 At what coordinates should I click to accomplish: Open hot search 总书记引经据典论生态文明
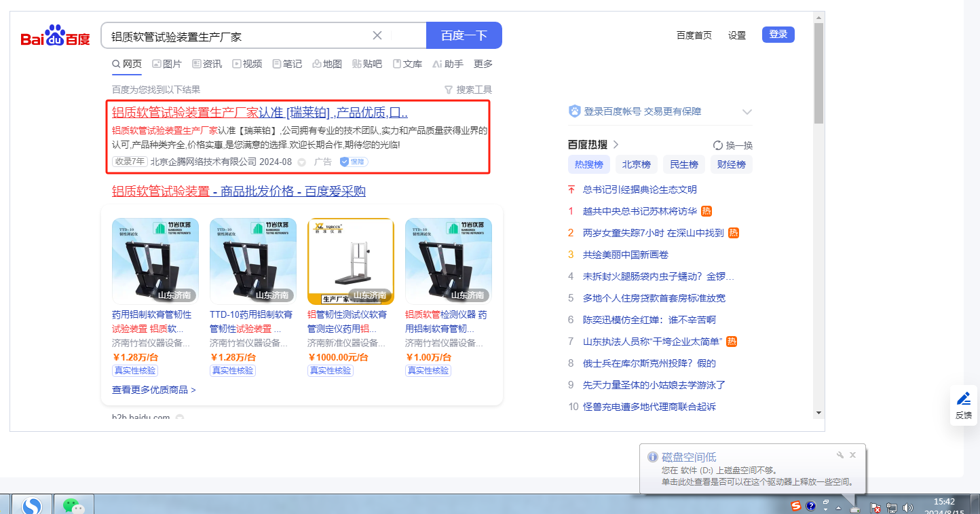pos(640,189)
